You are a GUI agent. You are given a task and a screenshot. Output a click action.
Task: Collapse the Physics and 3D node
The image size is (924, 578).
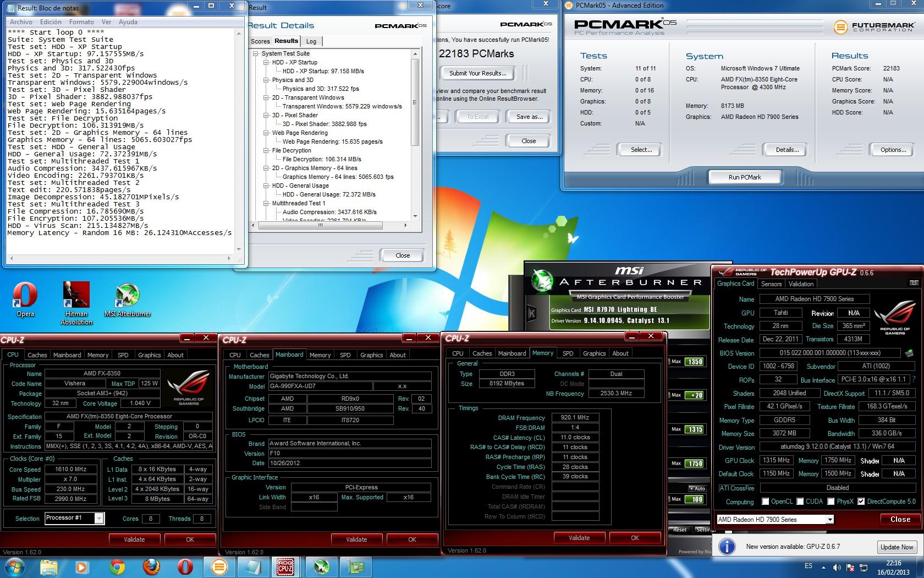[x=266, y=80]
